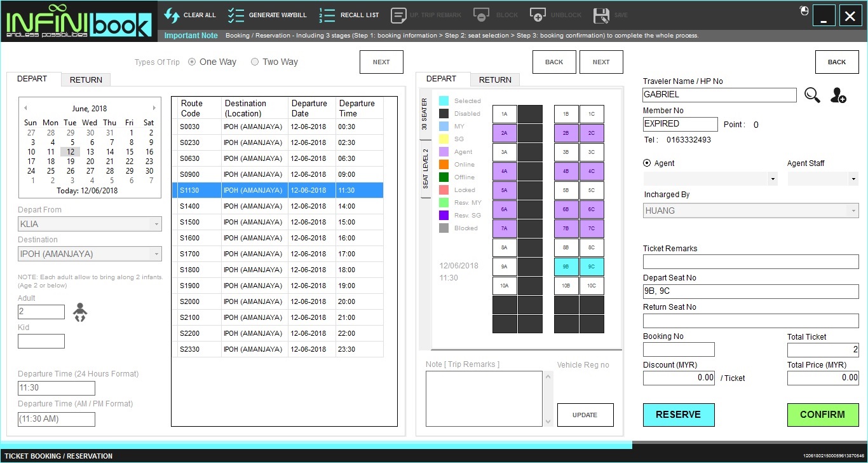Screen dimensions: 868x463
Task: Click the Generate Waybill checklist icon
Action: (236, 15)
